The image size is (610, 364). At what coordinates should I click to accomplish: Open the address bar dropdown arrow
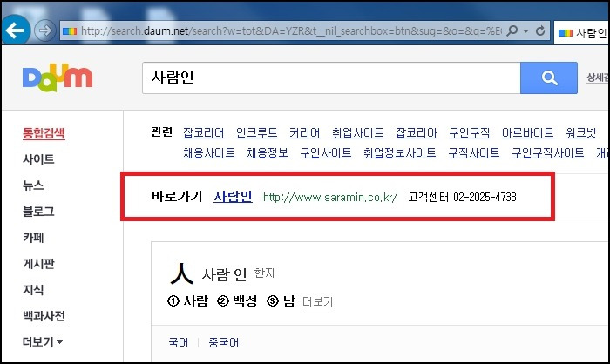[526, 30]
